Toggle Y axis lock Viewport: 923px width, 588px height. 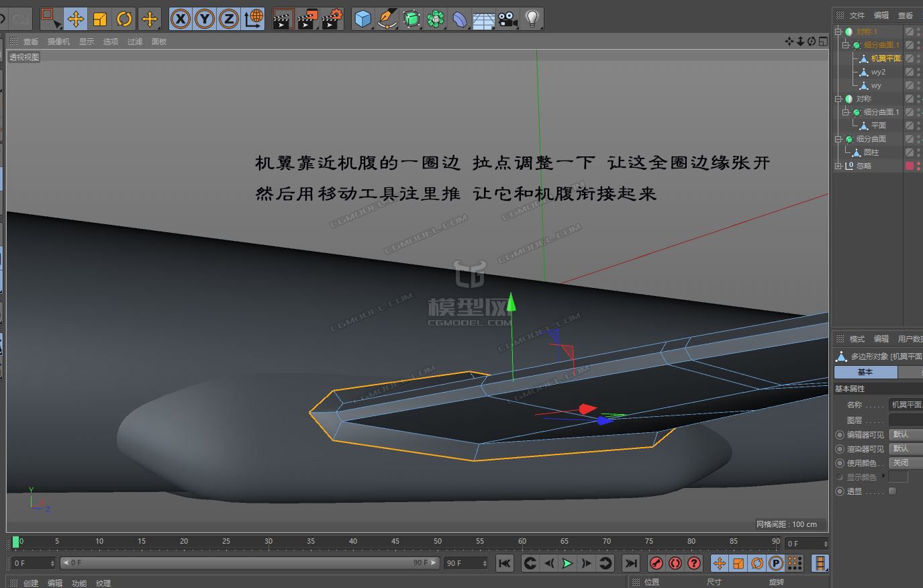205,19
